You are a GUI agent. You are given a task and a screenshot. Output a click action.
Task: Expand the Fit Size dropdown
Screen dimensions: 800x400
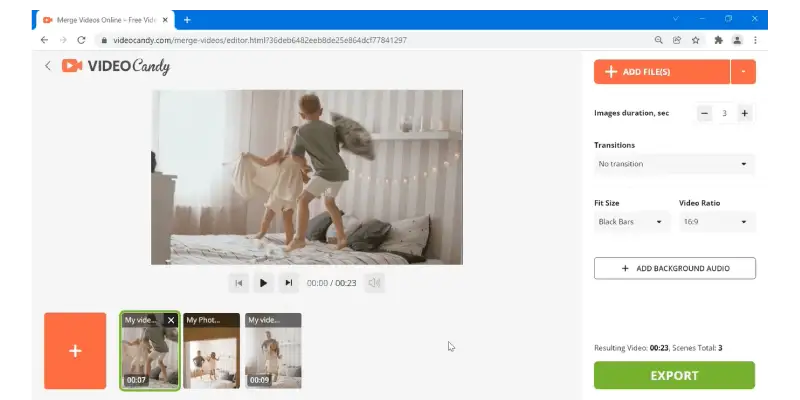point(631,222)
